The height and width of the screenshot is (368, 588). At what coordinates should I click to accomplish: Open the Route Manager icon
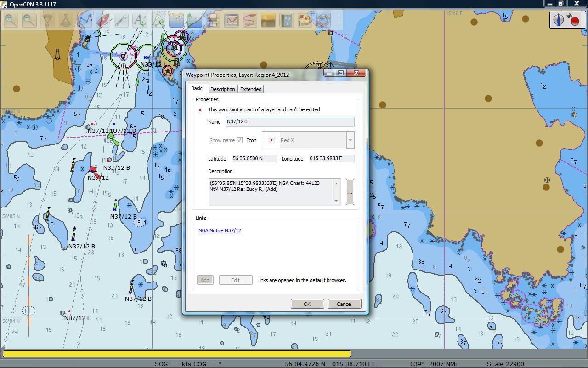pyautogui.click(x=232, y=20)
